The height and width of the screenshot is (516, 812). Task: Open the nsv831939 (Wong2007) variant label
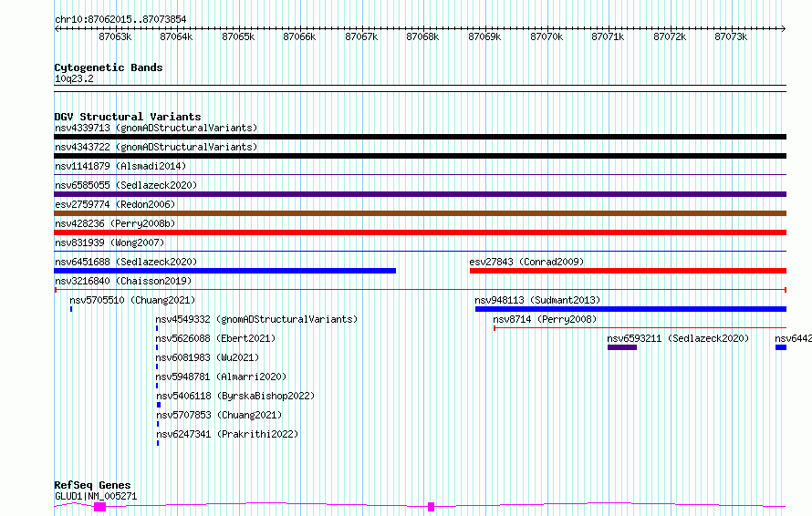coord(109,243)
